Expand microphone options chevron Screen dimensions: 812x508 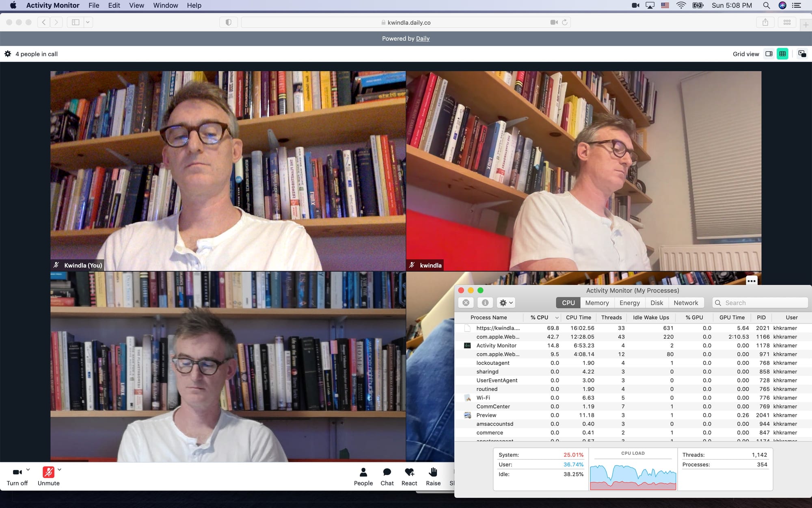tap(60, 469)
